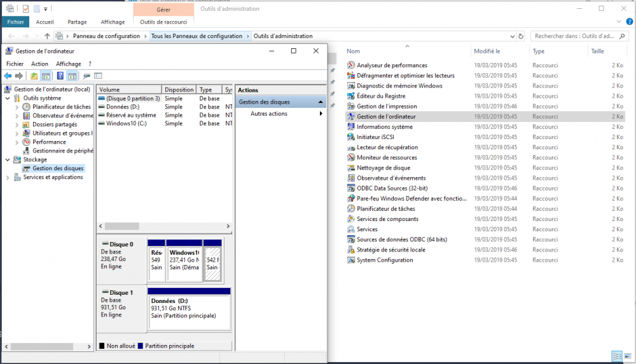This screenshot has height=364, width=636.
Task: Open the Action menu in Computer Management
Action: point(39,64)
